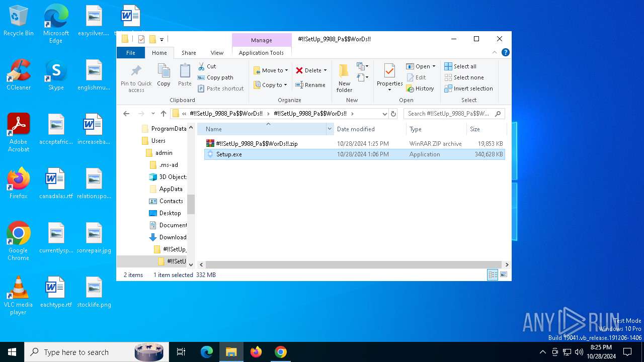The height and width of the screenshot is (362, 644).
Task: Sort by Date modified column
Action: [370, 129]
